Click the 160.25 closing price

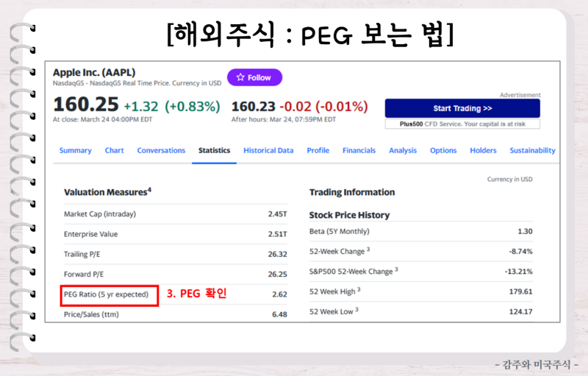(86, 104)
